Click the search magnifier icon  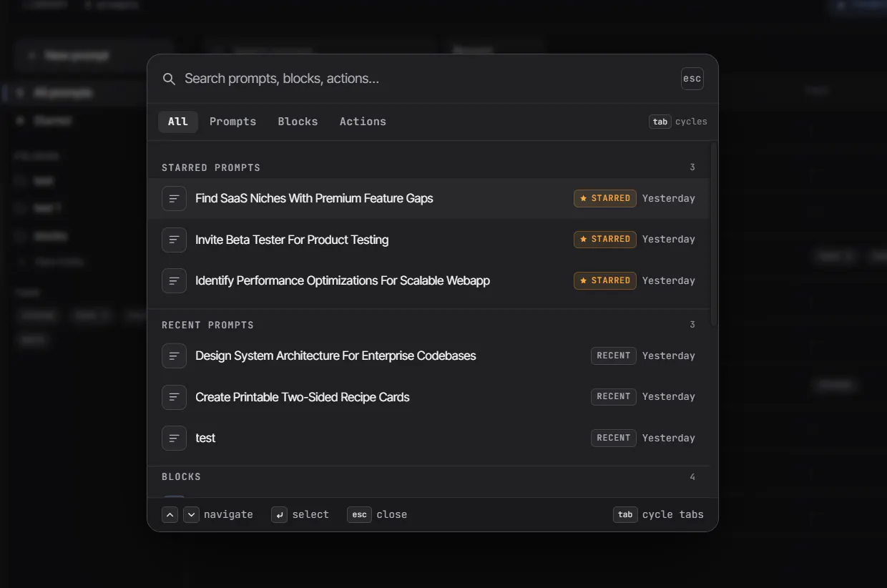pyautogui.click(x=169, y=79)
